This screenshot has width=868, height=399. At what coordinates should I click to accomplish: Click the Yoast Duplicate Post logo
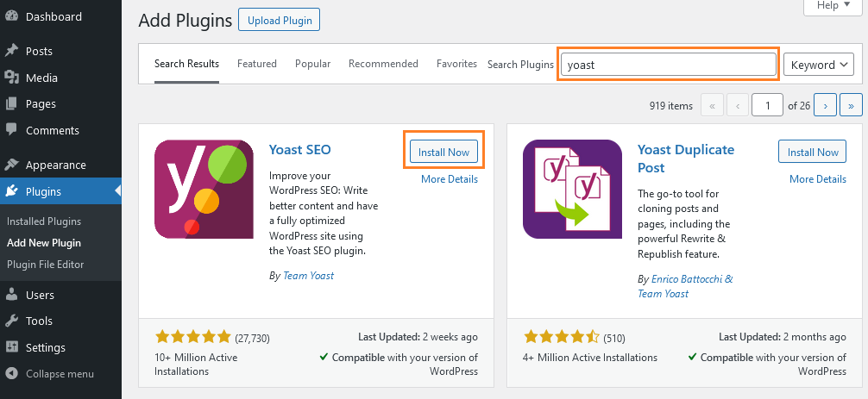click(572, 189)
